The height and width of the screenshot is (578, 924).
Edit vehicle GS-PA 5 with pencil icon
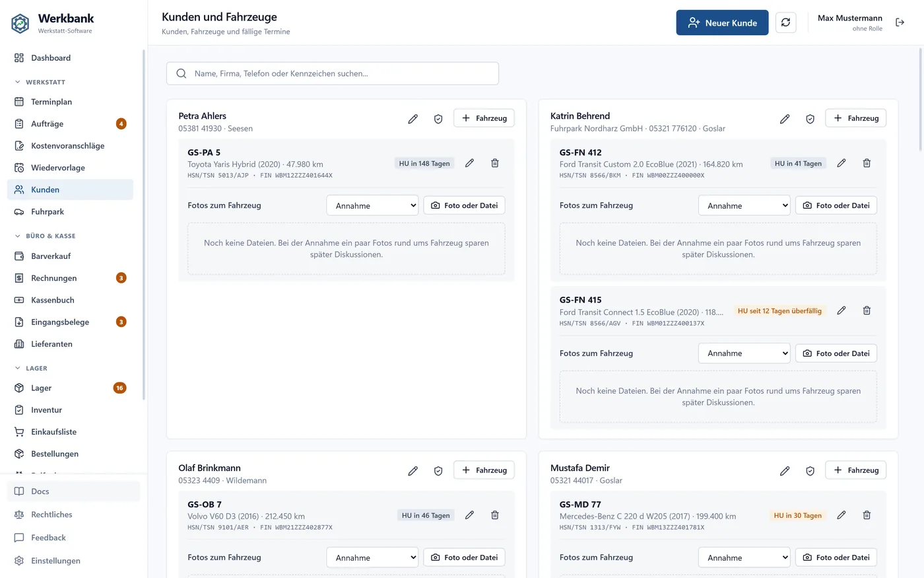coord(469,163)
